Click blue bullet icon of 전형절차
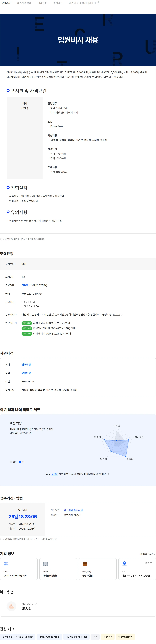 (8, 187)
